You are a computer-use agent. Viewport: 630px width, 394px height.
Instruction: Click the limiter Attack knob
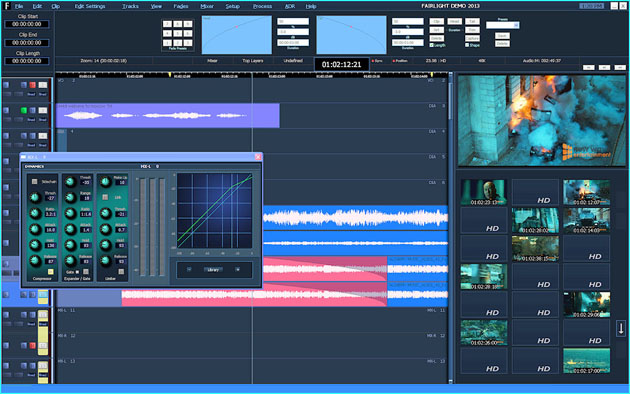tap(105, 229)
